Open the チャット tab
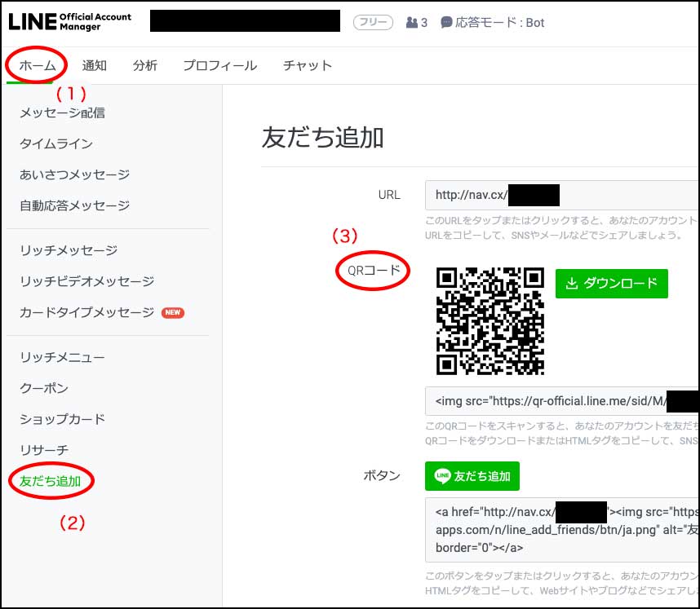 [307, 66]
